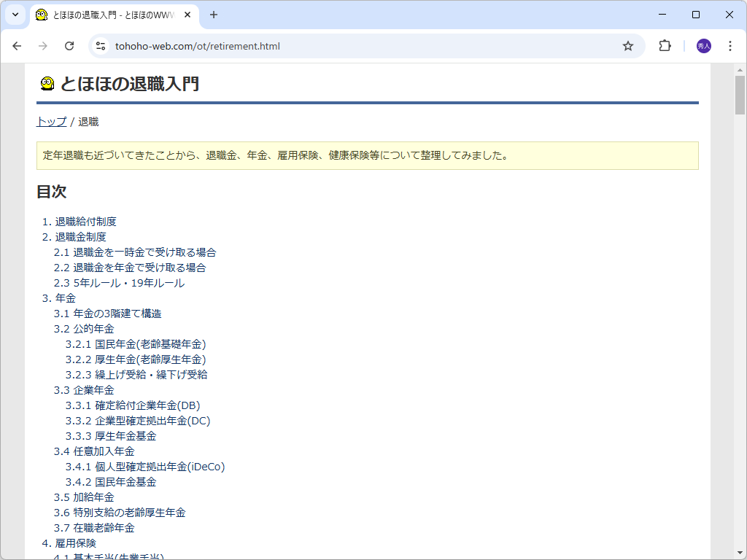Jump to 2. 退職金制度
747x560 pixels.
click(x=74, y=237)
